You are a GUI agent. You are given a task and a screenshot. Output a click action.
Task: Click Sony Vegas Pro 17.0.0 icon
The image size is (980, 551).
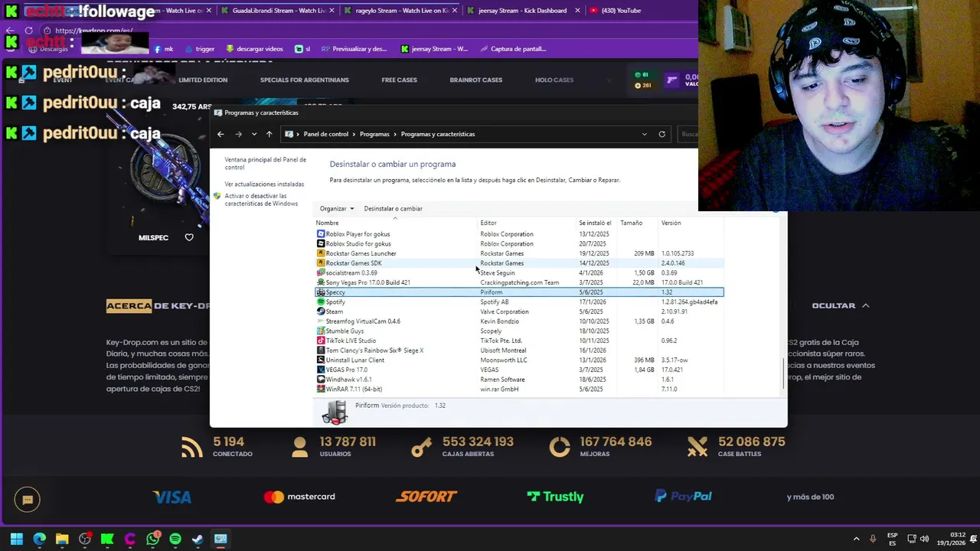321,282
